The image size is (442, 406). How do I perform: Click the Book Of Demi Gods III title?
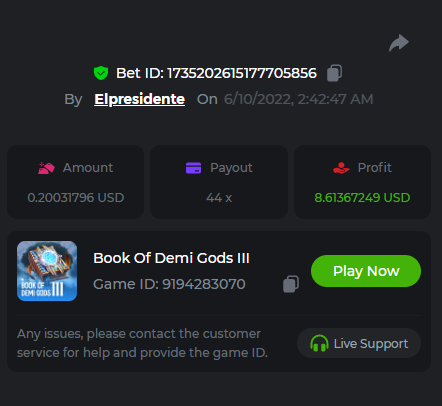coord(171,258)
